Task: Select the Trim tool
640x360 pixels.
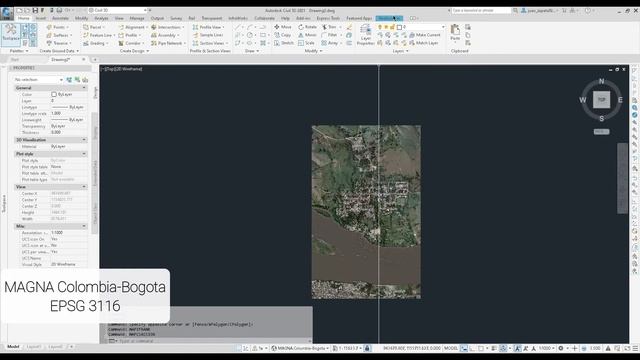Action: tap(331, 27)
